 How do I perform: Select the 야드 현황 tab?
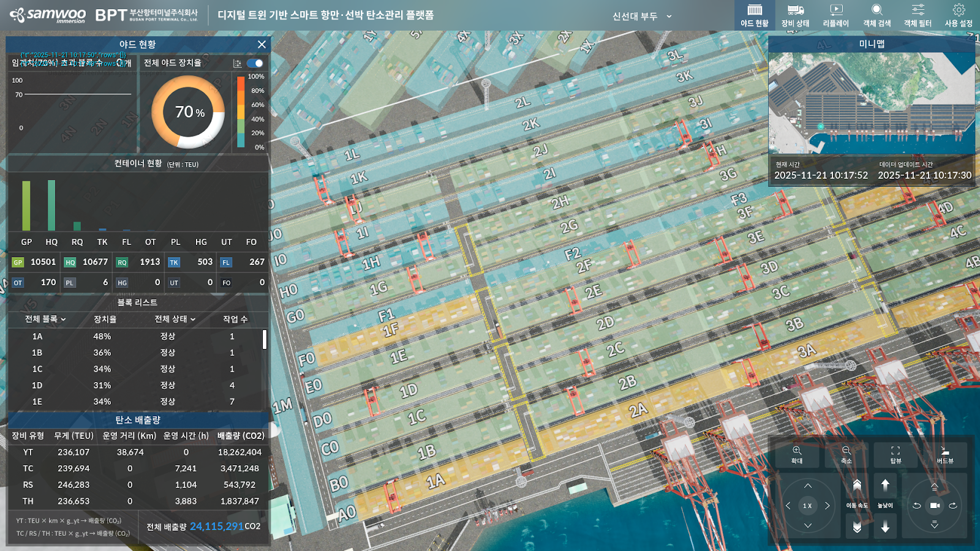(x=754, y=15)
